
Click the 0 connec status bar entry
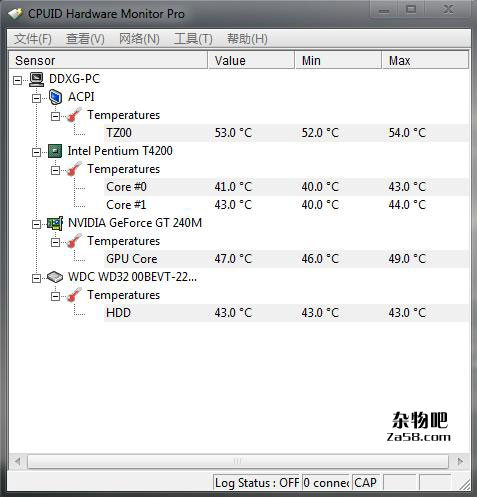pyautogui.click(x=326, y=483)
